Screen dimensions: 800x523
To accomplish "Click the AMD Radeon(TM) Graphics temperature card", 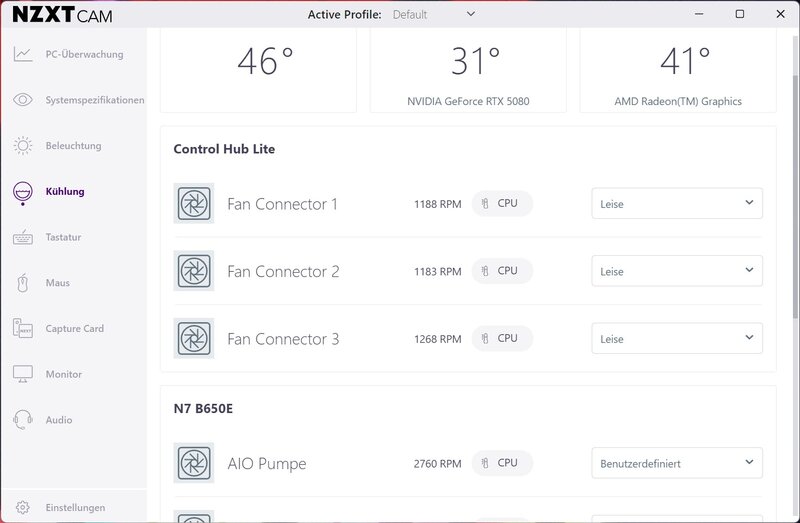I will tap(678, 70).
